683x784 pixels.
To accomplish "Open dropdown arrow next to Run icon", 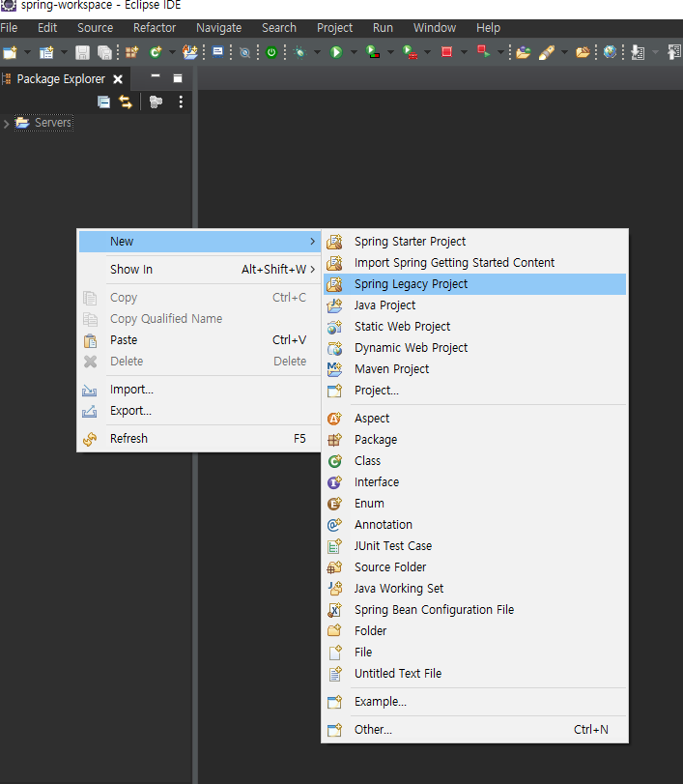I will coord(354,52).
